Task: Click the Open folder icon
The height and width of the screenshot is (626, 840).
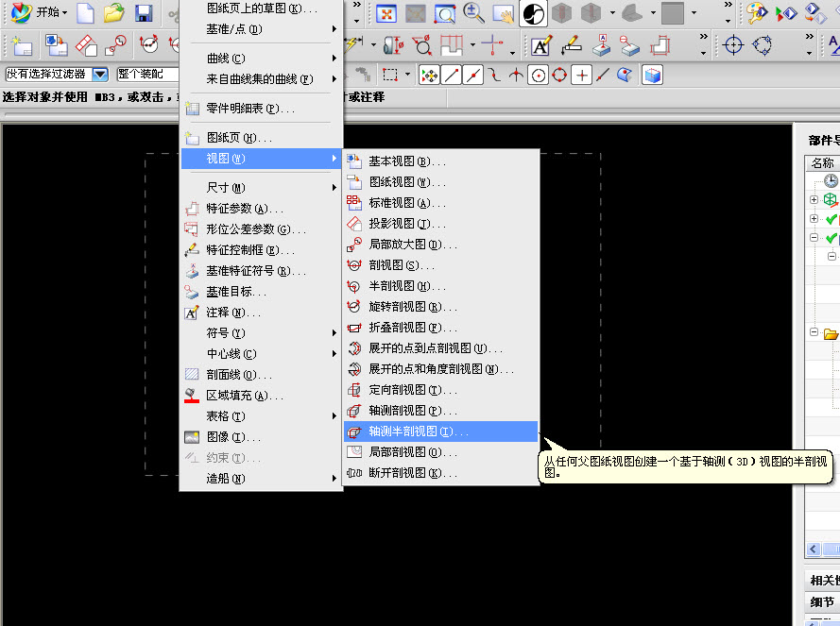Action: point(114,13)
